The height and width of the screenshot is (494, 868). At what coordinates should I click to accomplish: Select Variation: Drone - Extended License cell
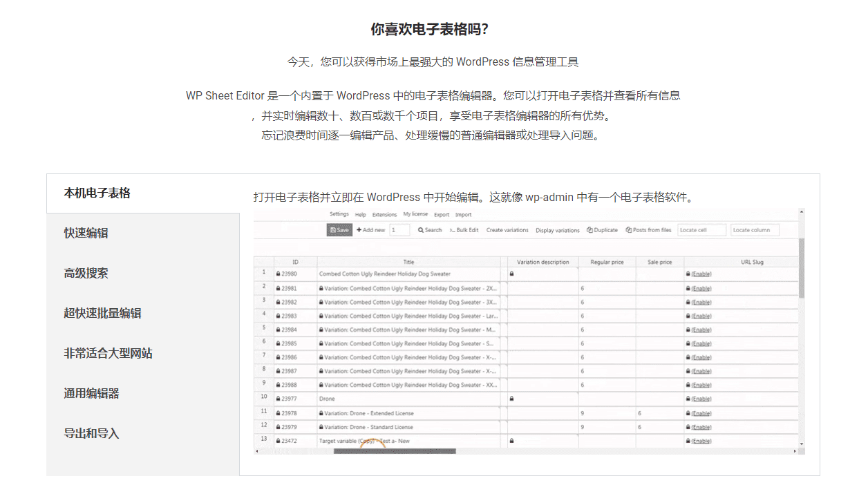[408, 413]
